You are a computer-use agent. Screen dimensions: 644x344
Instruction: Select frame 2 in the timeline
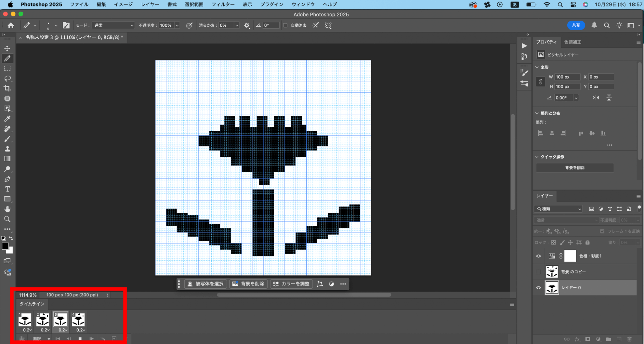[x=43, y=320]
